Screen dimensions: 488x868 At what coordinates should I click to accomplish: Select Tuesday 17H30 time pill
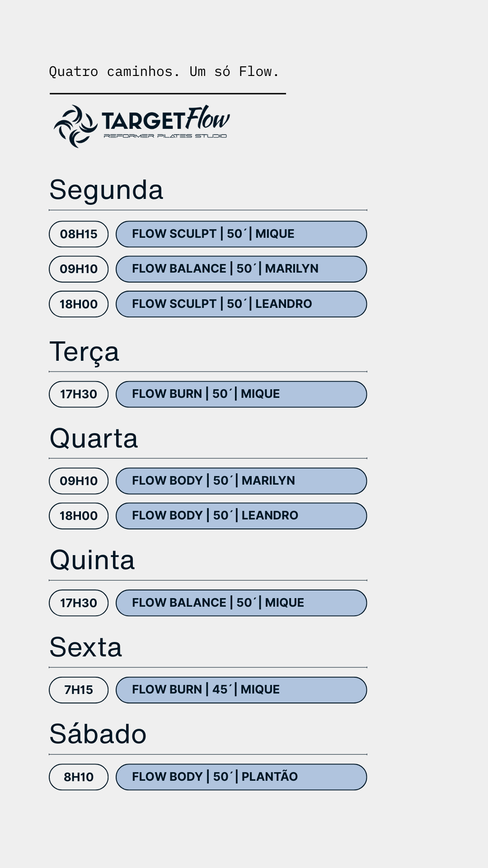pyautogui.click(x=79, y=394)
